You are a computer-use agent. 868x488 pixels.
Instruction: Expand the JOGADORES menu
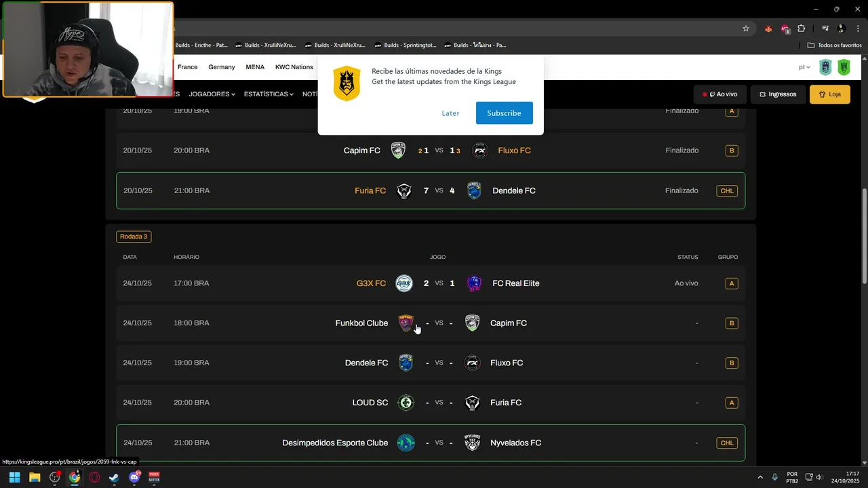pyautogui.click(x=212, y=94)
